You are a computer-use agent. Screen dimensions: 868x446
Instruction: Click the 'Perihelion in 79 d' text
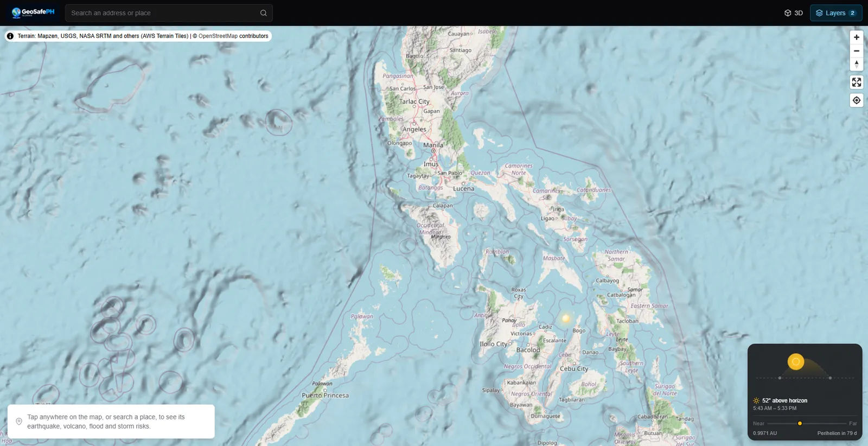click(x=837, y=433)
